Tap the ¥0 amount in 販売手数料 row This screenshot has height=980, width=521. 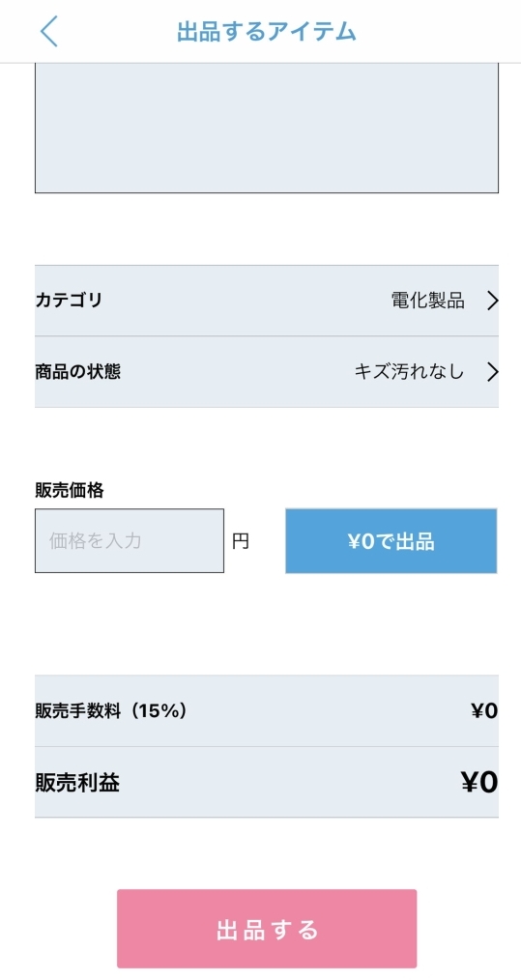[x=484, y=710]
